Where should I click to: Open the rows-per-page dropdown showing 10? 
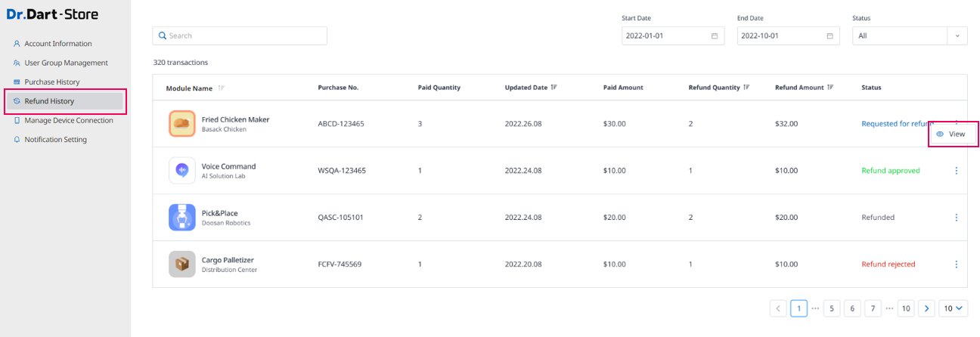pos(954,308)
